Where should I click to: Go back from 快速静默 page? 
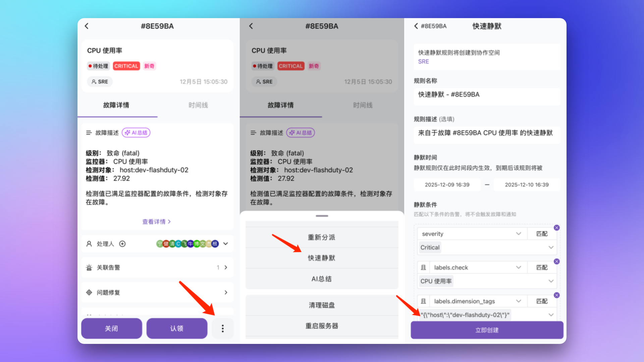[416, 26]
